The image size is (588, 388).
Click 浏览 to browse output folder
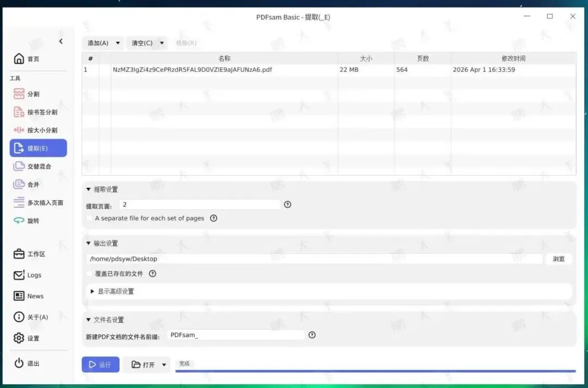click(x=559, y=258)
